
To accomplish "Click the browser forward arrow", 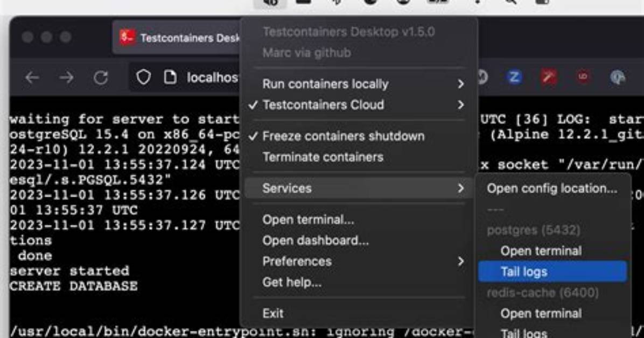I will (67, 77).
